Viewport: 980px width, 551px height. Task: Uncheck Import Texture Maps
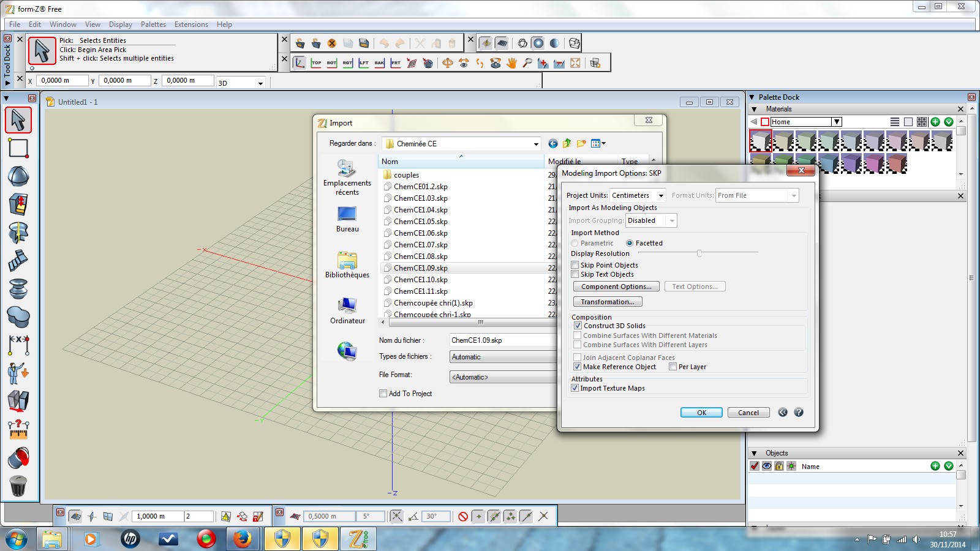[x=575, y=388]
